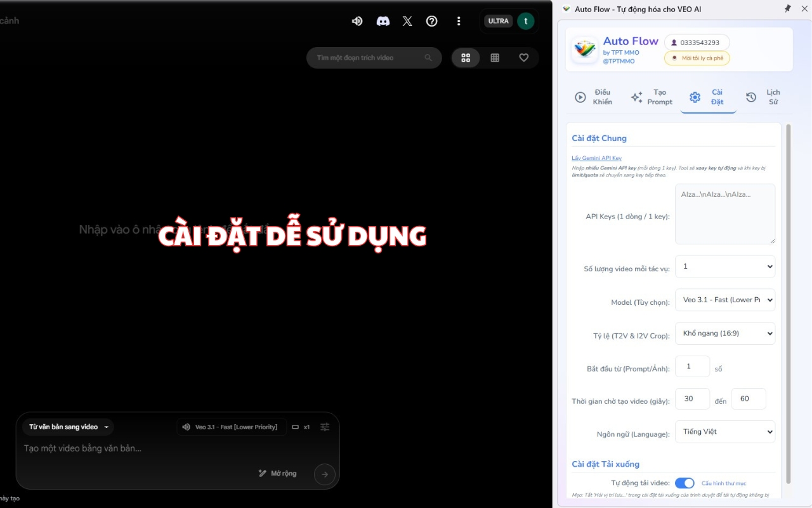The height and width of the screenshot is (508, 812).
Task: Open the account avatar "t"
Action: click(525, 21)
